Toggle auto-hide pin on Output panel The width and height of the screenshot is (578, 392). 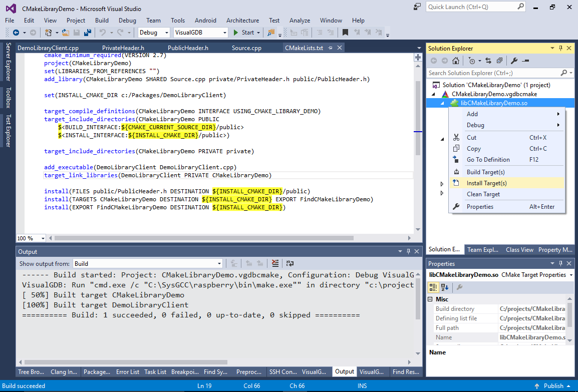(408, 251)
